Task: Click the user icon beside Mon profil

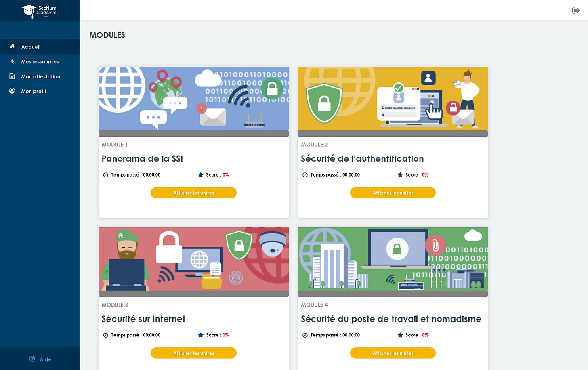Action: click(x=12, y=91)
